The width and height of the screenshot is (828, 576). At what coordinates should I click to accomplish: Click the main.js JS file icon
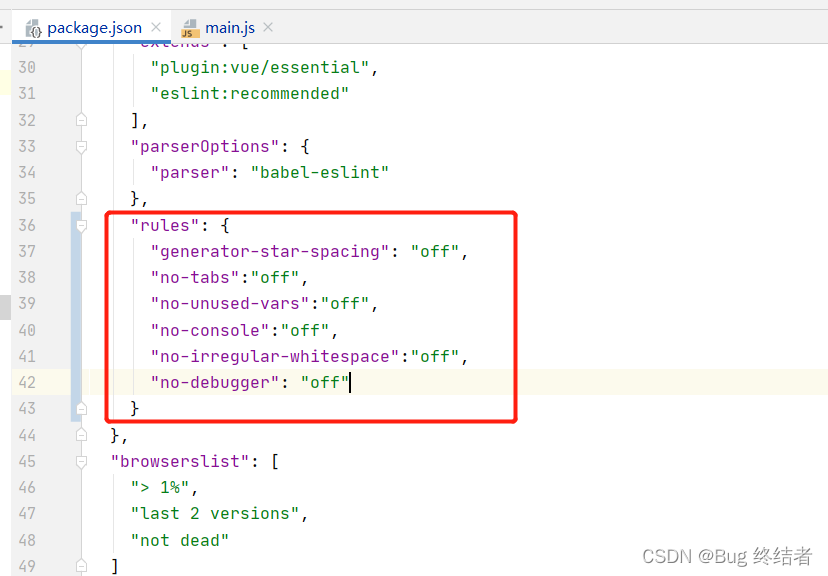190,28
